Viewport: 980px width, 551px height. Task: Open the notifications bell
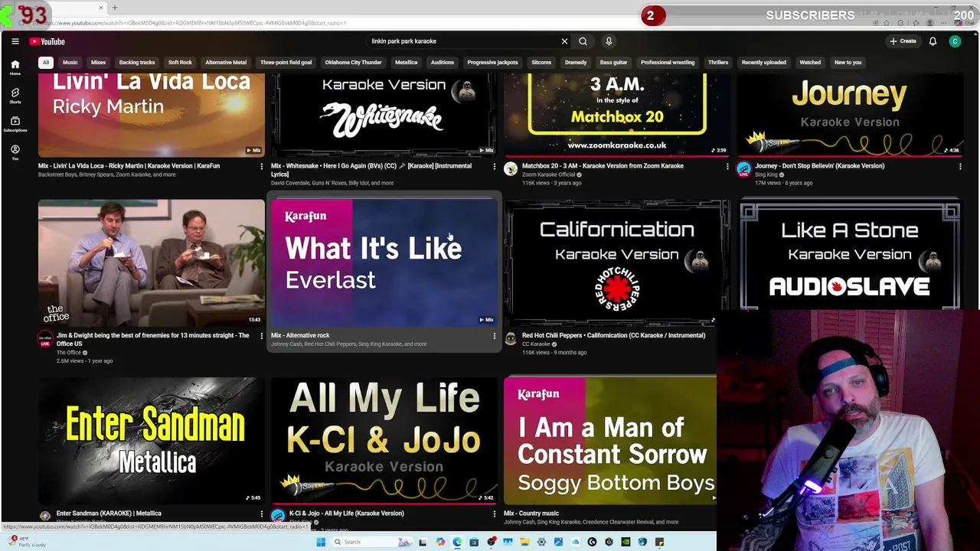coord(933,41)
